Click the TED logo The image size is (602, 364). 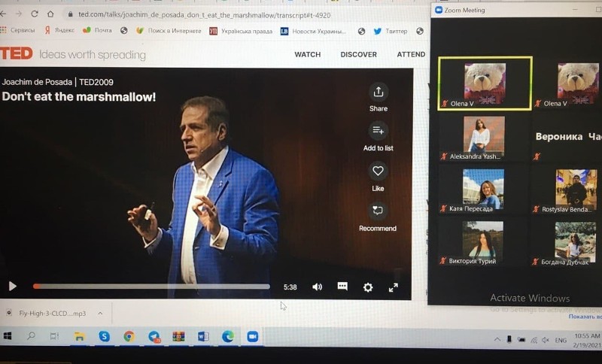[x=16, y=53]
